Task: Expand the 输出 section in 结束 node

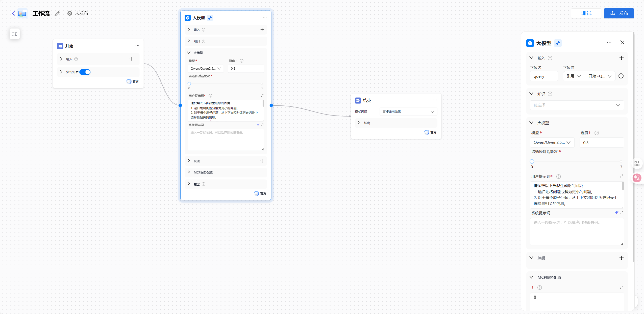Action: (x=359, y=123)
